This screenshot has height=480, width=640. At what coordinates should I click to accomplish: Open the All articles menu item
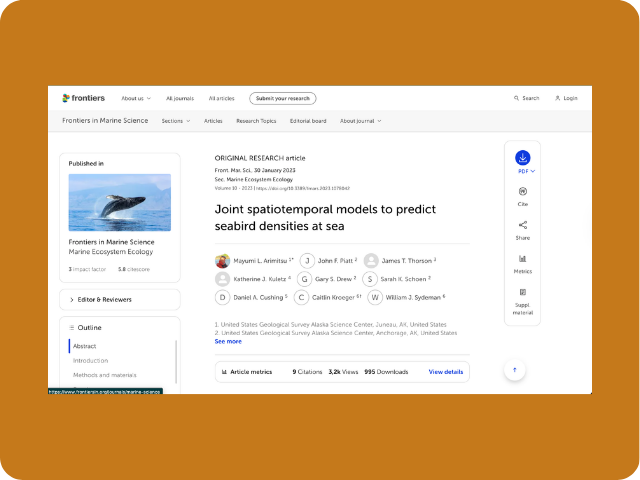click(x=222, y=98)
